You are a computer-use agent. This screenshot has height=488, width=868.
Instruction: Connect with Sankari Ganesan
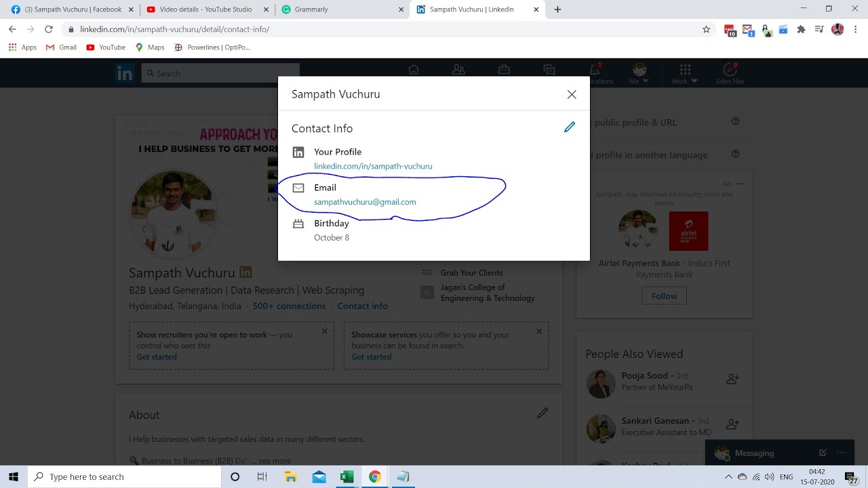(732, 424)
